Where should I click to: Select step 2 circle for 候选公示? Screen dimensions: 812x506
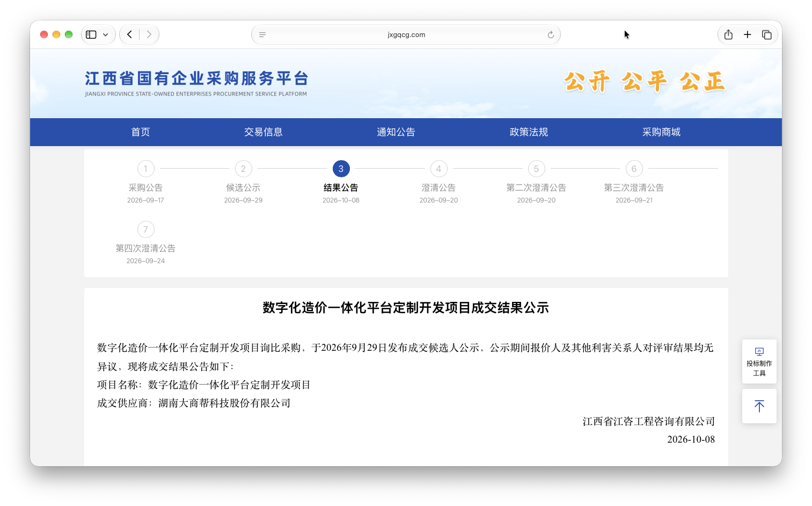pos(243,169)
